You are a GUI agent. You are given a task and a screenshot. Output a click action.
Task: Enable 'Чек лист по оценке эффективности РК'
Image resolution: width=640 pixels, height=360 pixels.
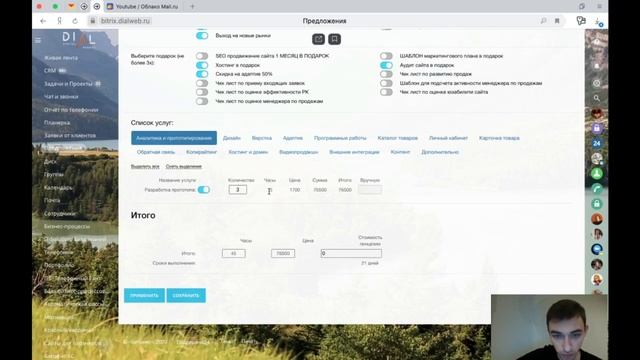202,92
